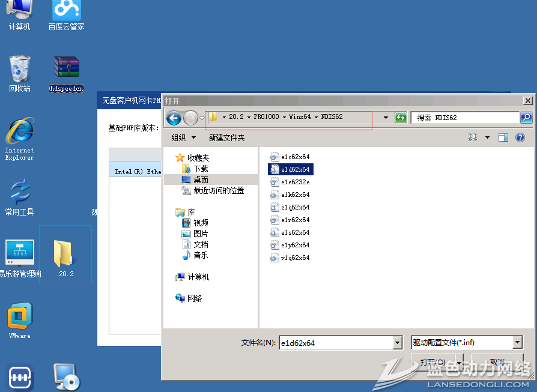Open the 组织 menu
This screenshot has height=392, width=537.
click(x=183, y=137)
